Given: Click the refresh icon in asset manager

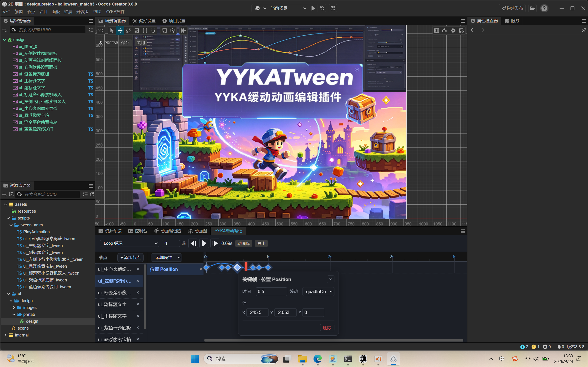Looking at the screenshot, I should pyautogui.click(x=92, y=195).
